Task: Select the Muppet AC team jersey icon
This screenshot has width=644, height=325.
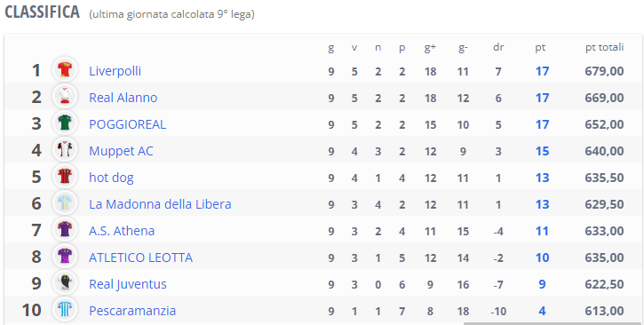Action: tap(65, 150)
